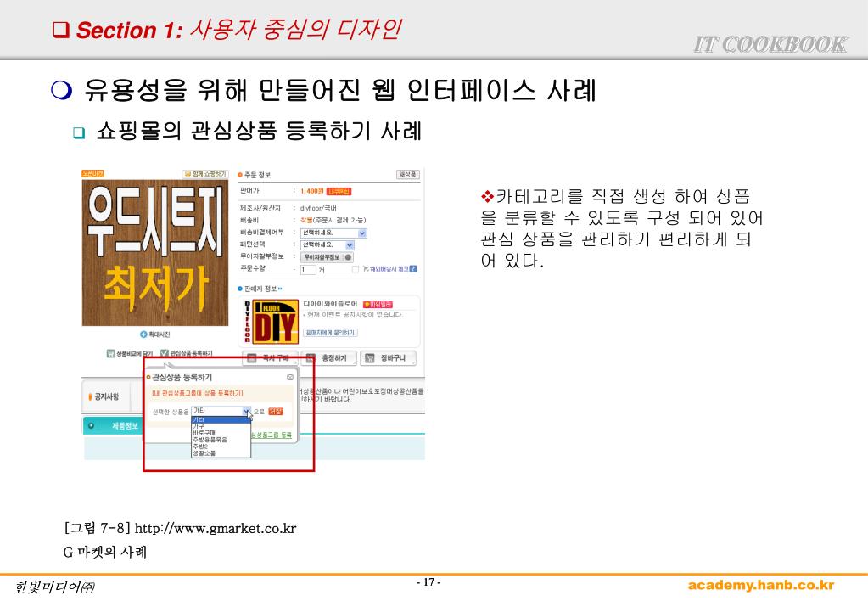Check the 해외배송시 체크 checkbox
The image size is (868, 601).
pyautogui.click(x=356, y=269)
